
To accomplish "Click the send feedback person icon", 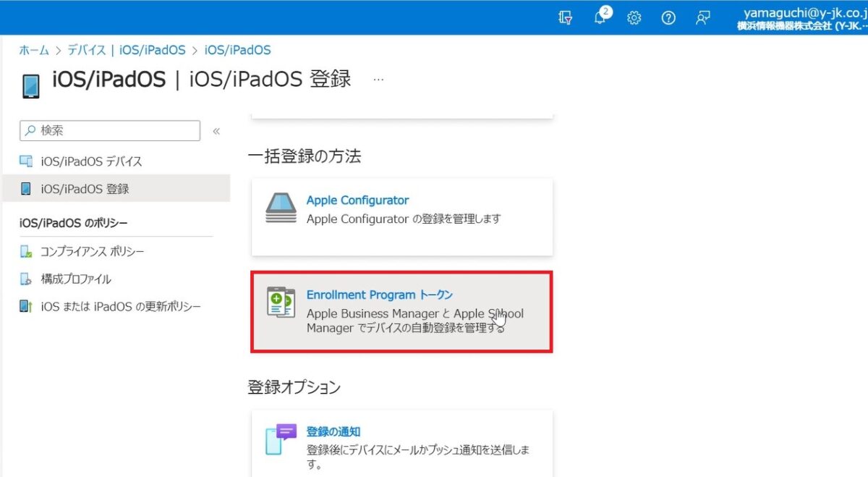I will [x=702, y=18].
